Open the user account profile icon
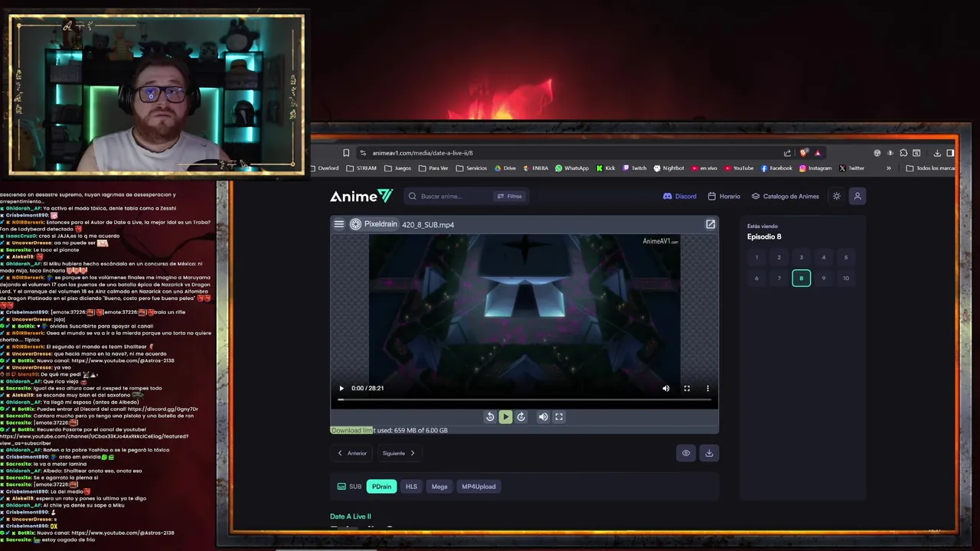980x551 pixels. [857, 196]
